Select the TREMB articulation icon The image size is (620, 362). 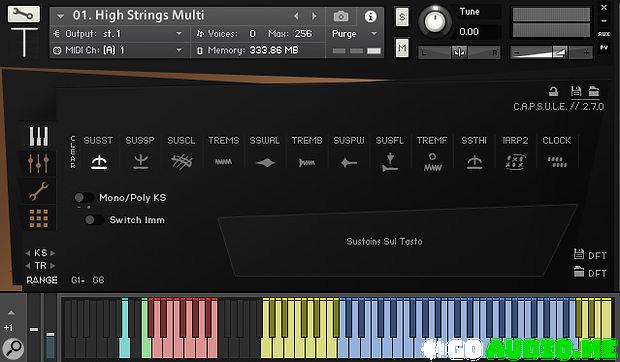click(x=307, y=162)
